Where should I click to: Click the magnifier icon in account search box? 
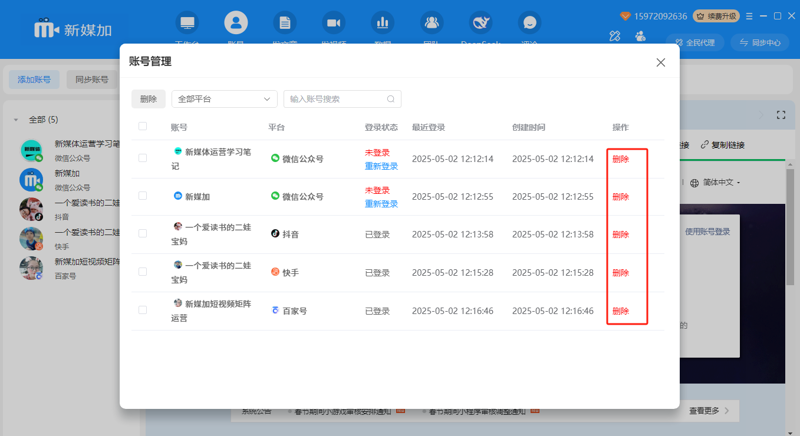[x=390, y=99]
